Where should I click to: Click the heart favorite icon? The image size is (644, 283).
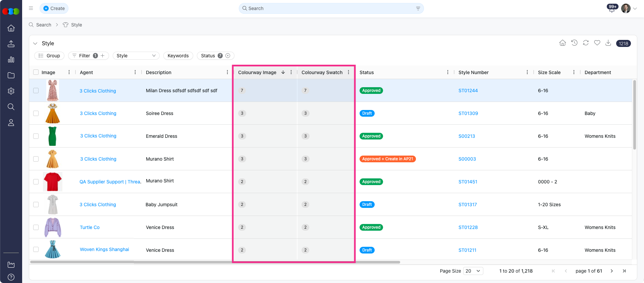click(x=597, y=43)
